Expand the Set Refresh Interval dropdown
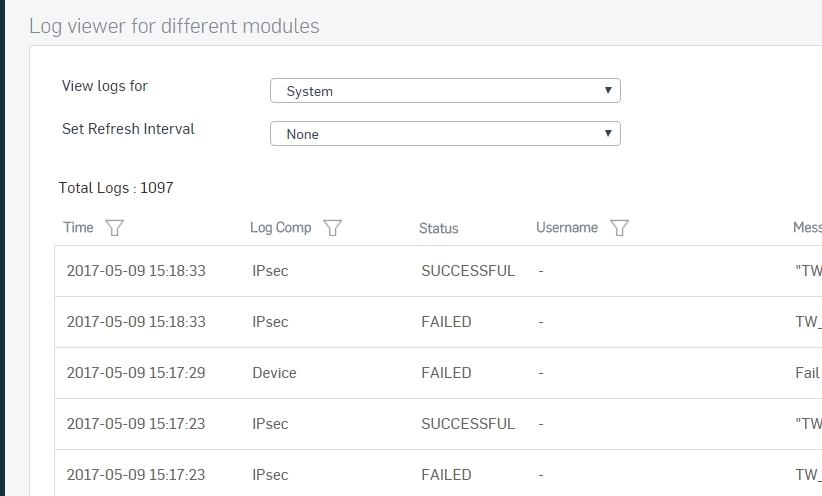The image size is (822, 496). point(445,134)
